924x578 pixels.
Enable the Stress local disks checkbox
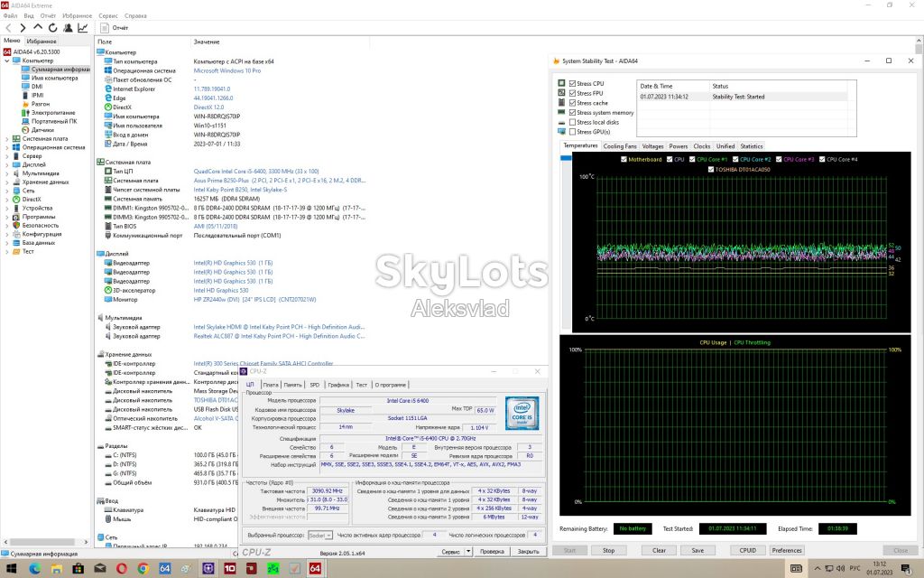(572, 122)
